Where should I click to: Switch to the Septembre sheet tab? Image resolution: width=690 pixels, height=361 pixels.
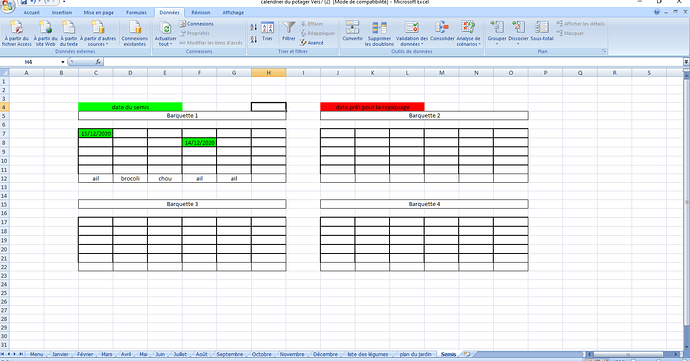(x=230, y=354)
